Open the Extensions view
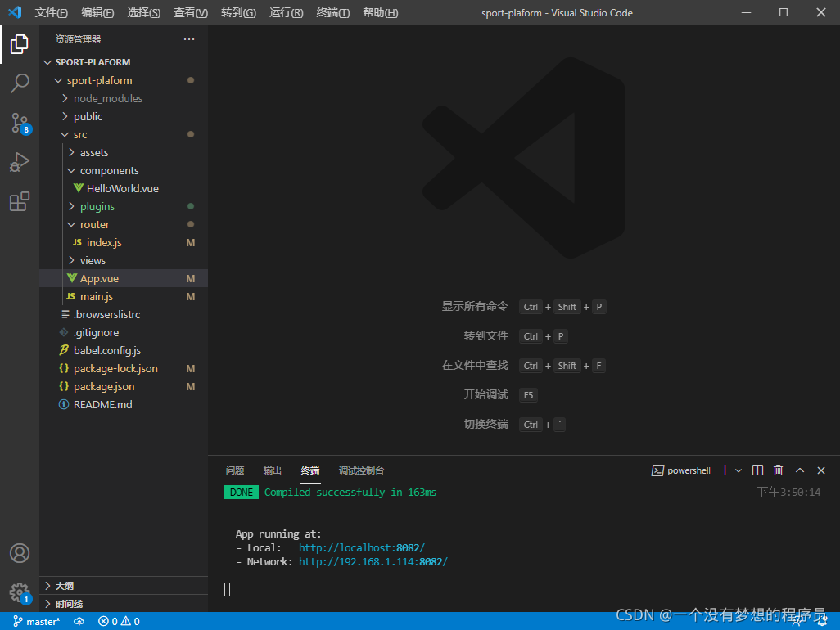This screenshot has width=840, height=630. coord(20,201)
